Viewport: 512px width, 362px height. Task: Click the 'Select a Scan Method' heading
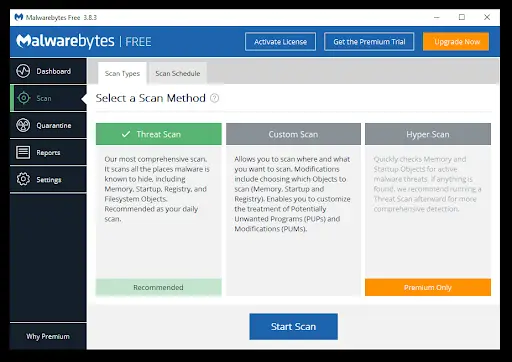pyautogui.click(x=151, y=98)
